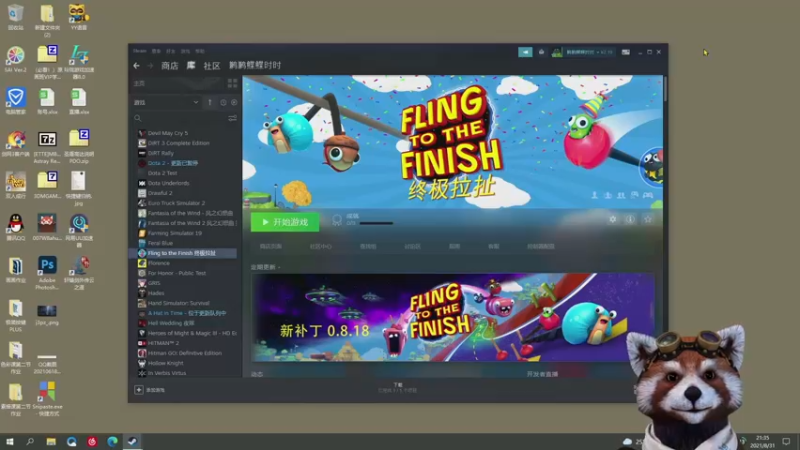Favorite the game with star icon
This screenshot has width=800, height=450.
click(648, 219)
